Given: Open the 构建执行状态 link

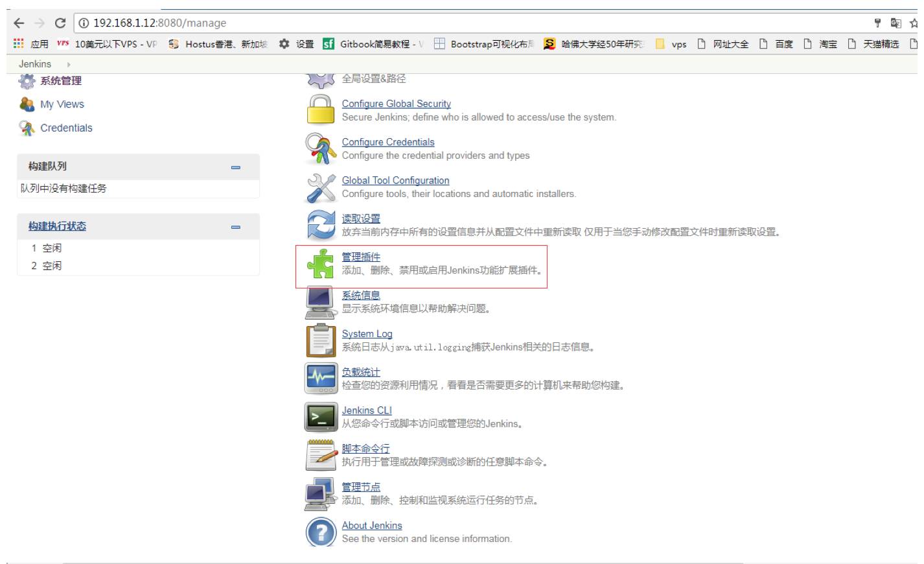Looking at the screenshot, I should pyautogui.click(x=57, y=226).
